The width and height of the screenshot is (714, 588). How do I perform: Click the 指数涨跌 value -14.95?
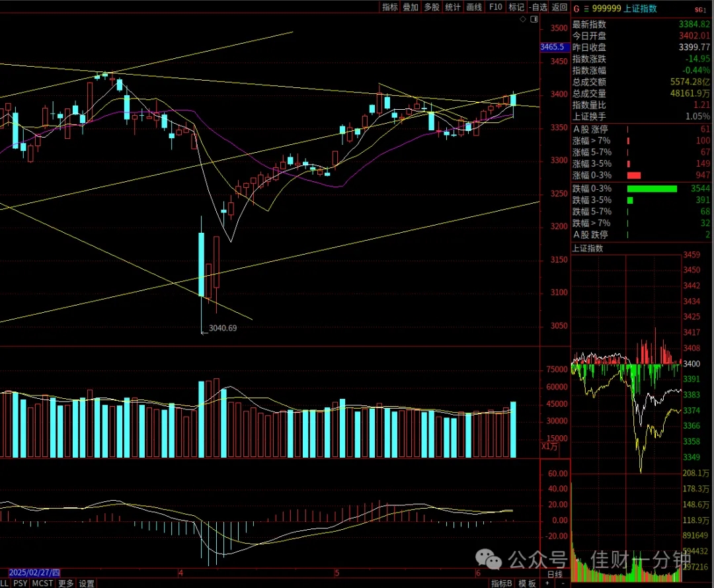697,59
